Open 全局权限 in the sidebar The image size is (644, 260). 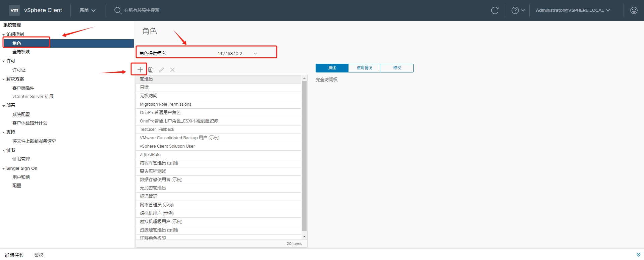[21, 52]
